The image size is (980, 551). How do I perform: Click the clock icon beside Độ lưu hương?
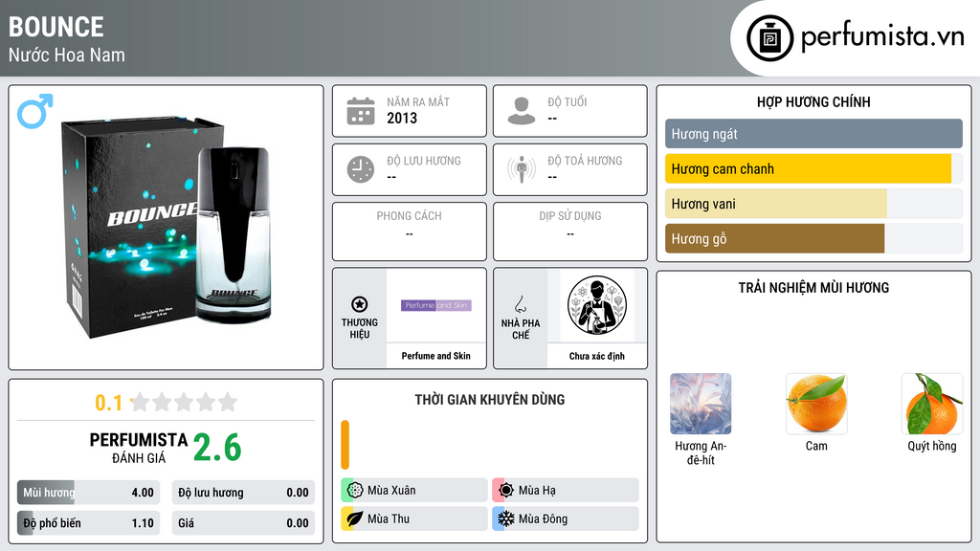point(361,169)
